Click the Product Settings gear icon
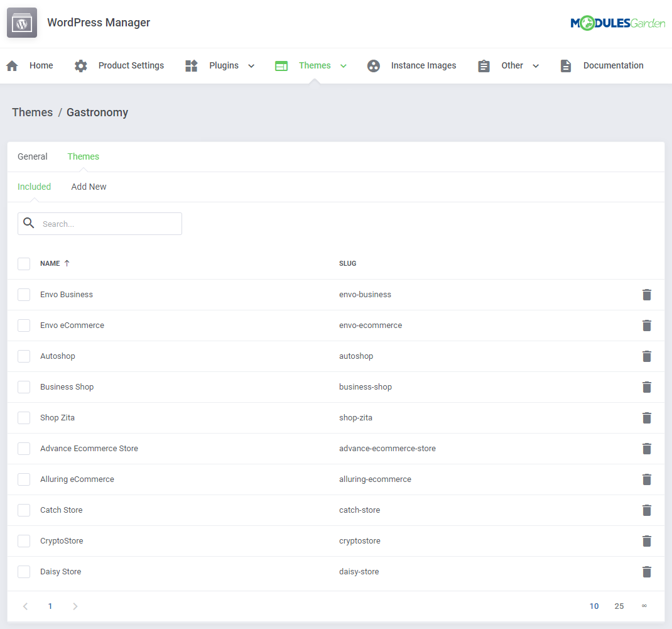Screen dimensions: 672x629 tap(80, 65)
